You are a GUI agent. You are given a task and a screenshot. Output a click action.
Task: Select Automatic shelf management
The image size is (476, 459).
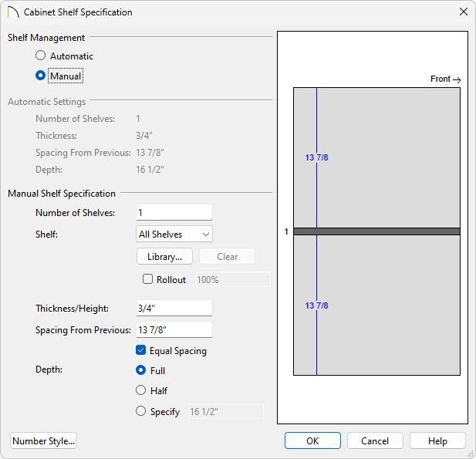[40, 56]
